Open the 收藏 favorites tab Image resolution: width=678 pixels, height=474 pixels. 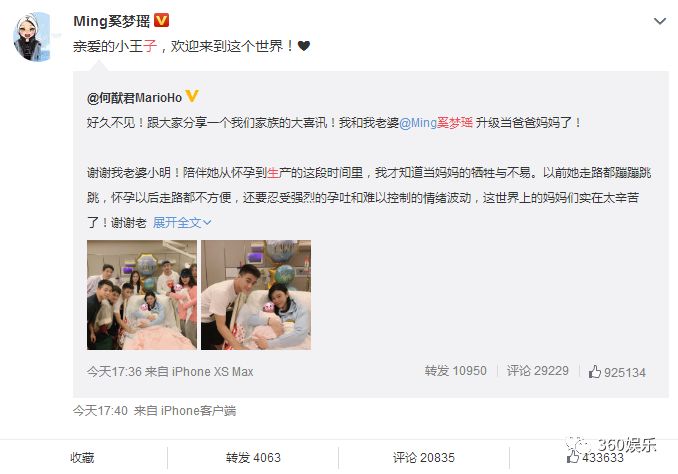[82, 458]
